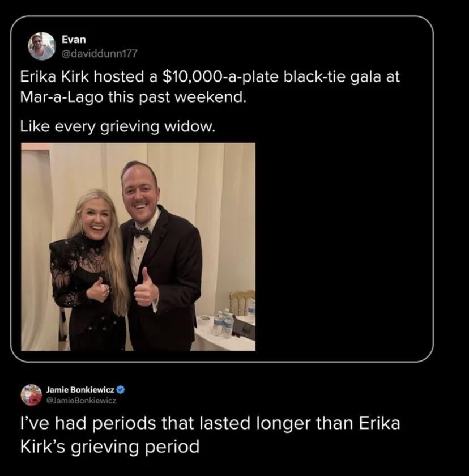This screenshot has height=476, width=469.
Task: Click the water bottles in the photo
Action: pyautogui.click(x=223, y=324)
